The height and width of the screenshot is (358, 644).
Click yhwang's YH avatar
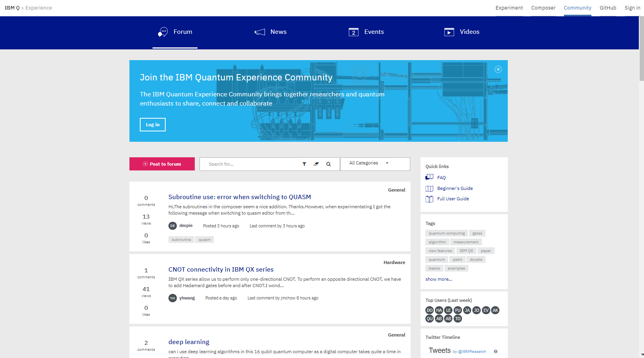172,298
